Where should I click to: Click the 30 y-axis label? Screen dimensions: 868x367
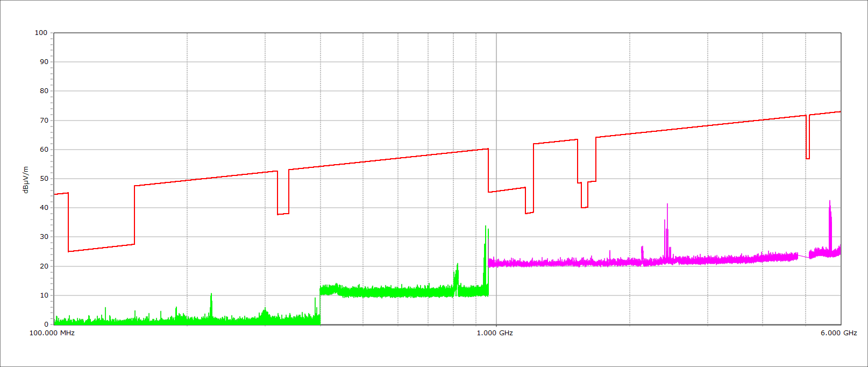(x=43, y=237)
